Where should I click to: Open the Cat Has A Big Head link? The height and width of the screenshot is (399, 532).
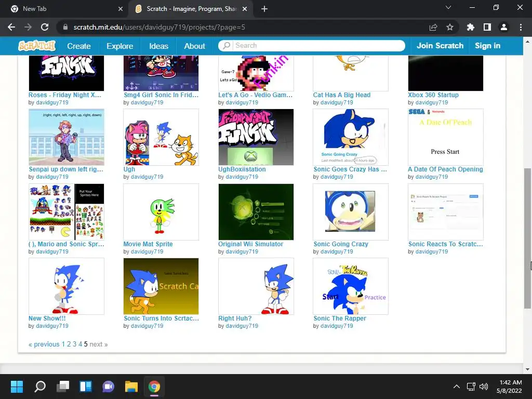pos(342,95)
